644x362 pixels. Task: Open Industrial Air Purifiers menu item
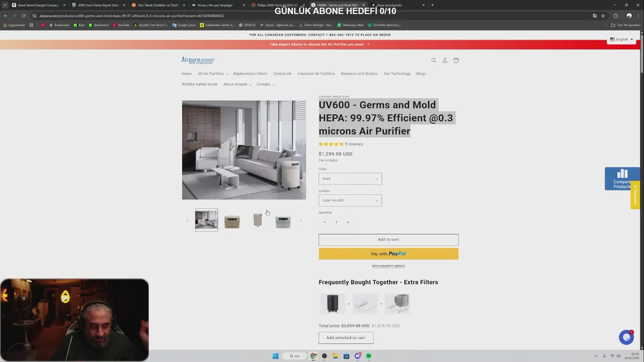[x=316, y=74]
